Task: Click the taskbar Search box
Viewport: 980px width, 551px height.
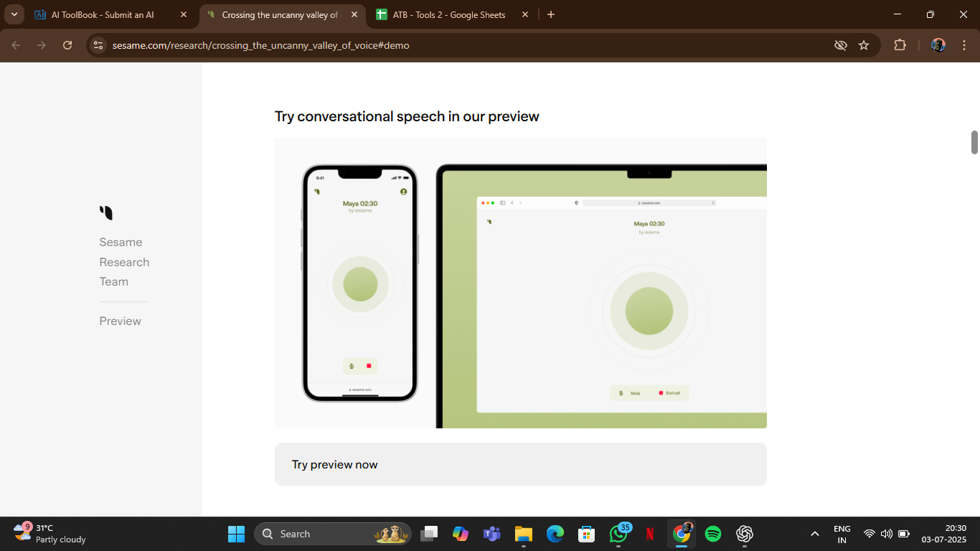Action: [333, 534]
